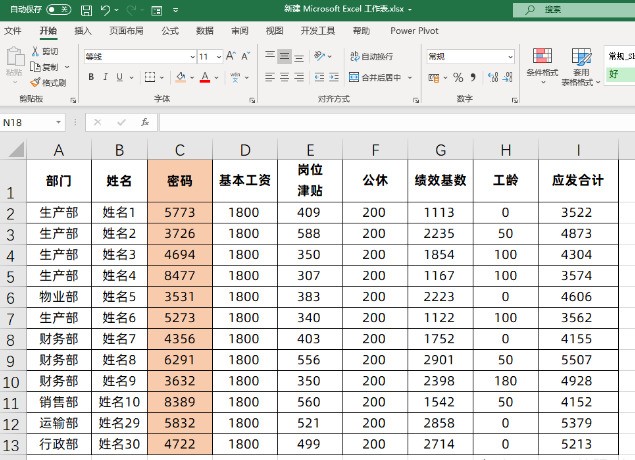Click Merge & Center (合并后居中) button
This screenshot has width=635, height=460.
pyautogui.click(x=375, y=77)
